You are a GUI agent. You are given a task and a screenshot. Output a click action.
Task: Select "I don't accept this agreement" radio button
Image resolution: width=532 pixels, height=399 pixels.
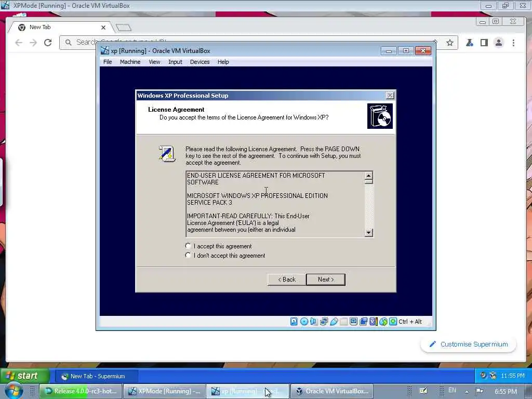click(x=188, y=255)
